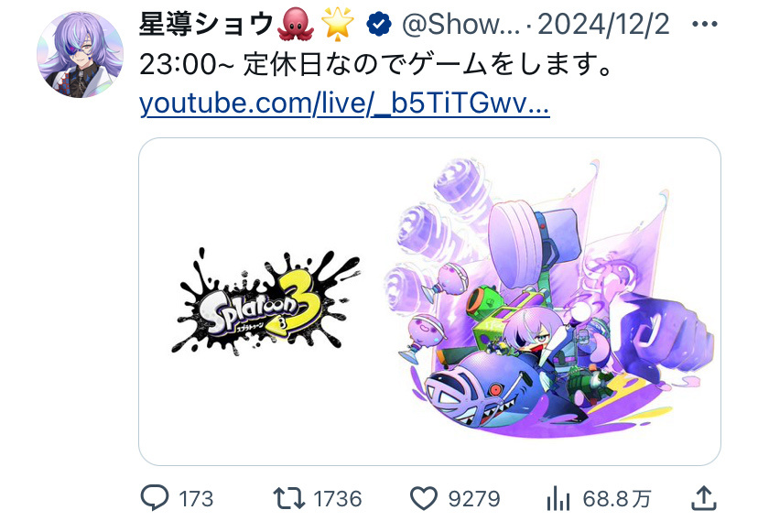Viewport: 758px width, 532px height.
Task: Click the retweet count 1736
Action: (x=338, y=499)
